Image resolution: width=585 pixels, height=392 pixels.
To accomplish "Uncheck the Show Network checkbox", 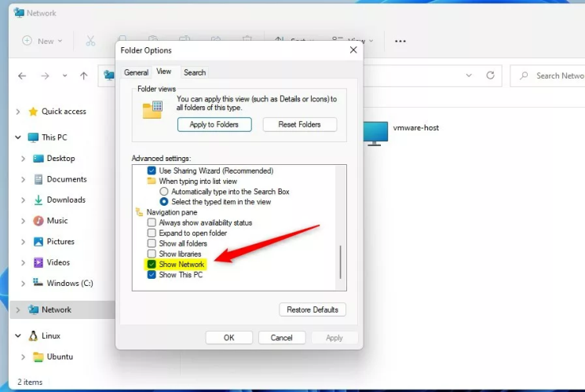I will (x=152, y=264).
